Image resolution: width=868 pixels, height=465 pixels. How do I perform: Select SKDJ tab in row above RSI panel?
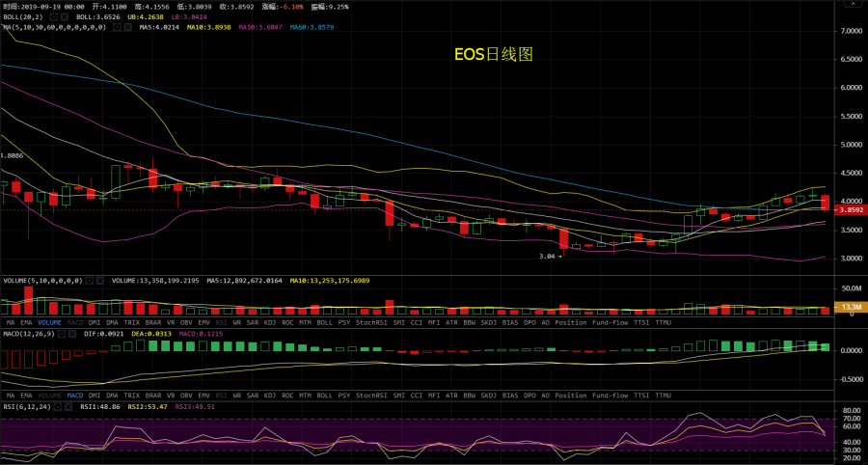[489, 396]
